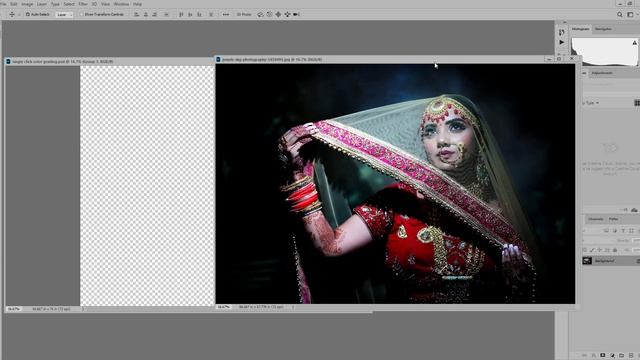Enable Show Transform Controls checkbox
The width and height of the screenshot is (640, 360).
(81, 14)
